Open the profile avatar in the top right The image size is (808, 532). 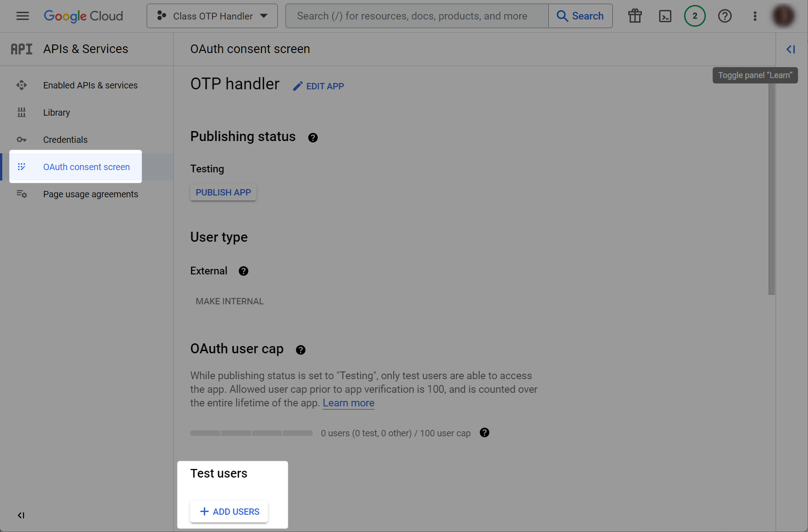click(x=784, y=16)
